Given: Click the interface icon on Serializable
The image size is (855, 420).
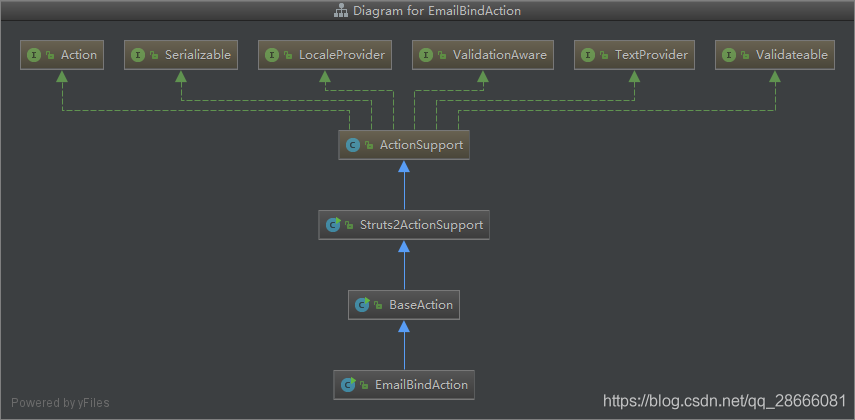Looking at the screenshot, I should pyautogui.click(x=138, y=55).
